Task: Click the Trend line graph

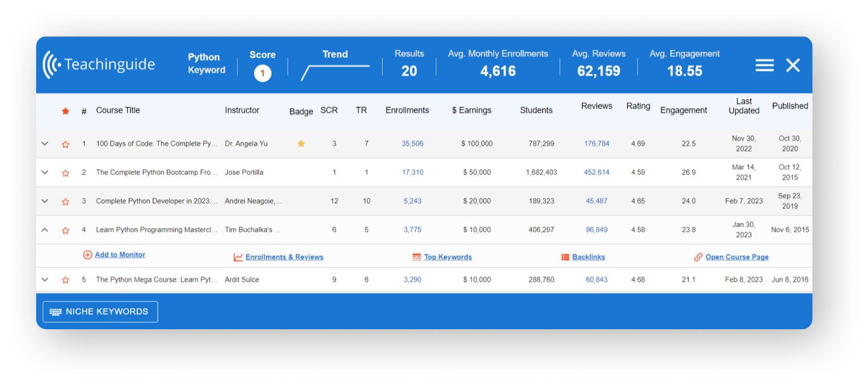Action: [335, 73]
